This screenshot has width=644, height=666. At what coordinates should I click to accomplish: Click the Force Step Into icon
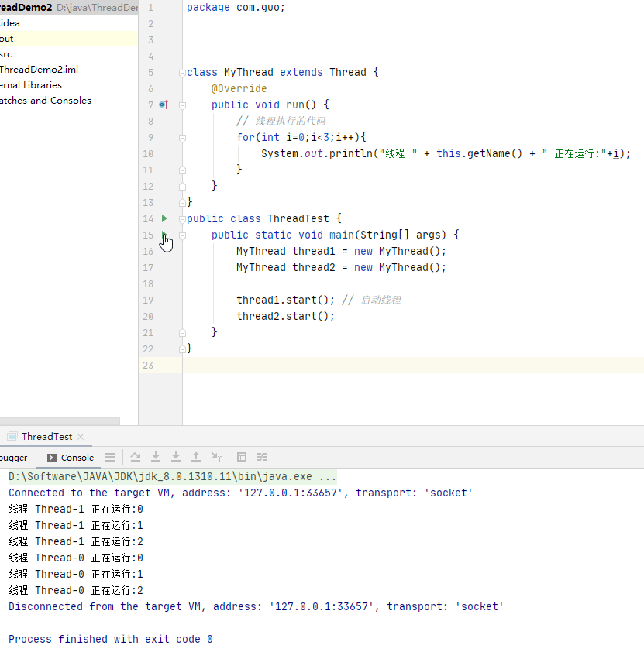click(176, 458)
